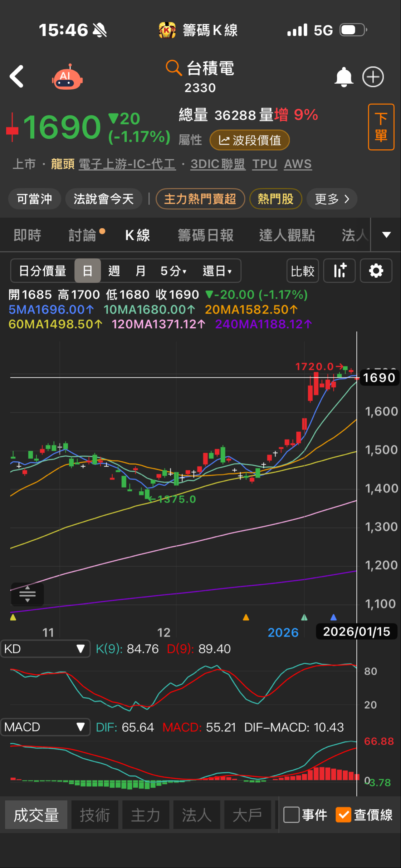Open the AI robot assistant
Viewport: 401px width, 868px height.
[x=67, y=77]
